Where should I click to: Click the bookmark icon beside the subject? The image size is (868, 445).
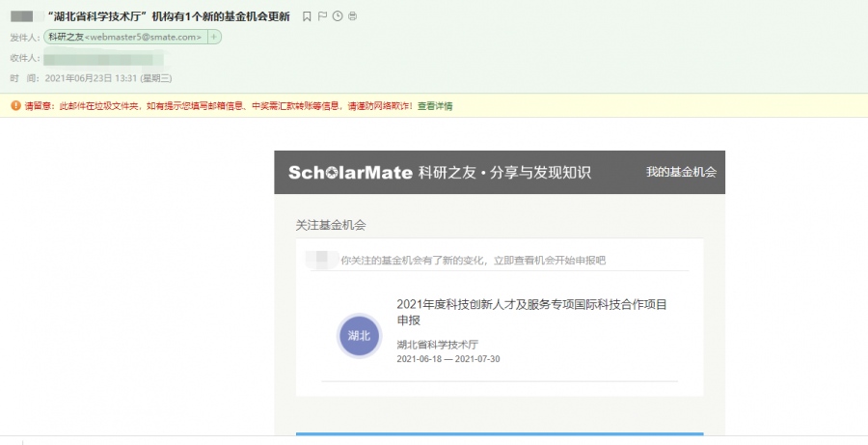tap(307, 16)
